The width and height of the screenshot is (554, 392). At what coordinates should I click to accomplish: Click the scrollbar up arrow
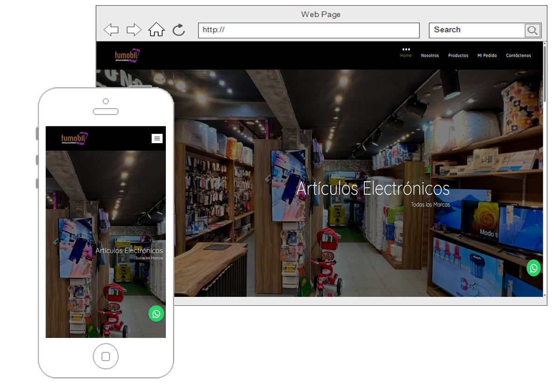tap(545, 44)
